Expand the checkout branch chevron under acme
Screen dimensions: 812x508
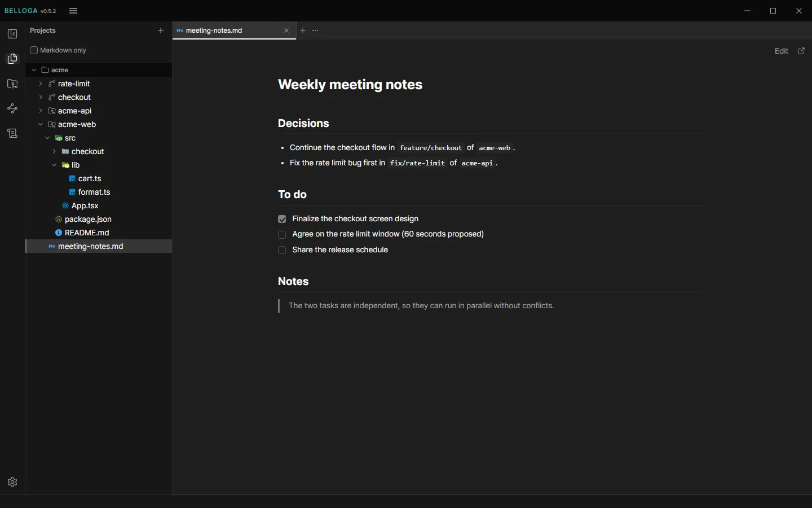(41, 97)
